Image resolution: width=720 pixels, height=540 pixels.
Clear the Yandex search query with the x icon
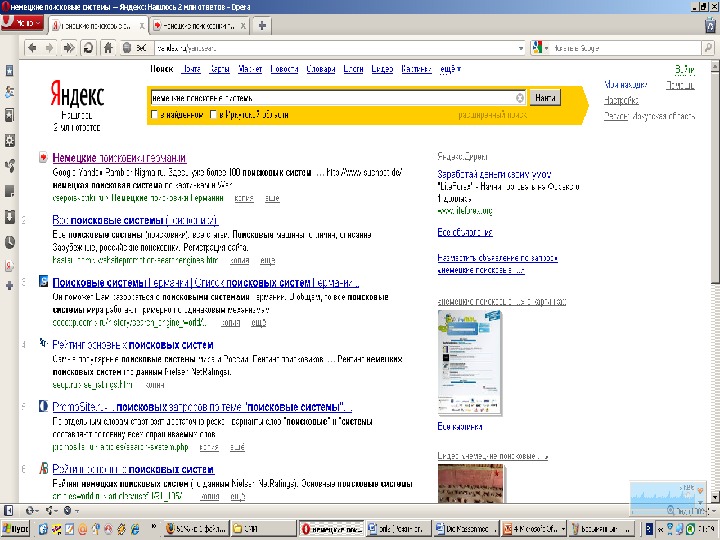(520, 98)
